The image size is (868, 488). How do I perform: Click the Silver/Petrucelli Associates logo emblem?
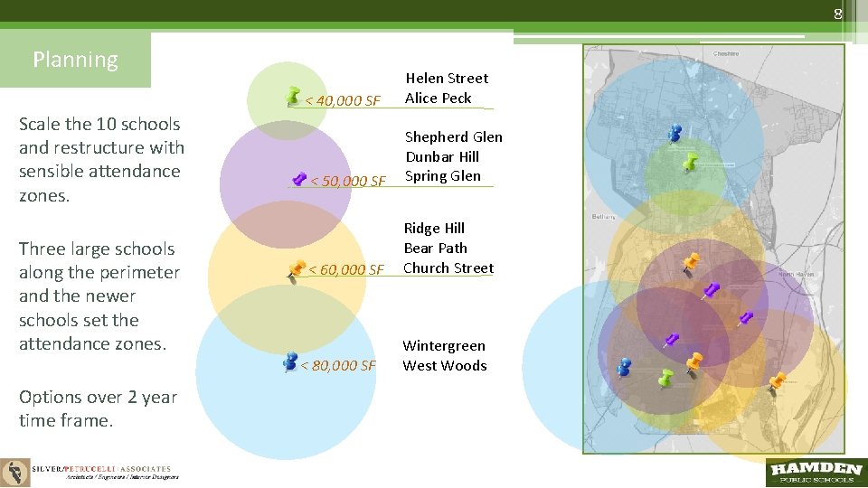pyautogui.click(x=15, y=473)
